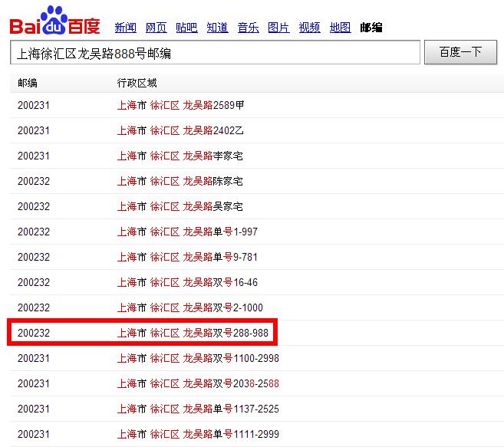Open the 新闻 news link
Viewport: 504px width, 447px height.
(x=125, y=28)
